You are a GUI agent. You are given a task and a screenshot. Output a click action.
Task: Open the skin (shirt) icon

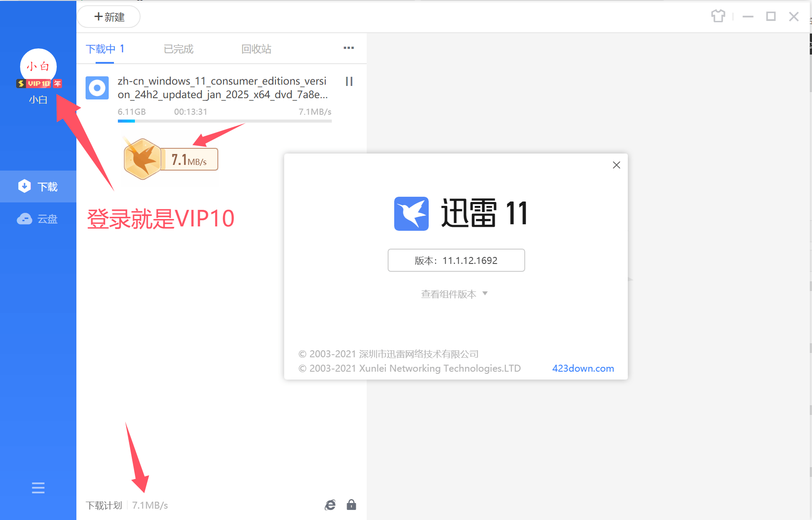click(718, 17)
